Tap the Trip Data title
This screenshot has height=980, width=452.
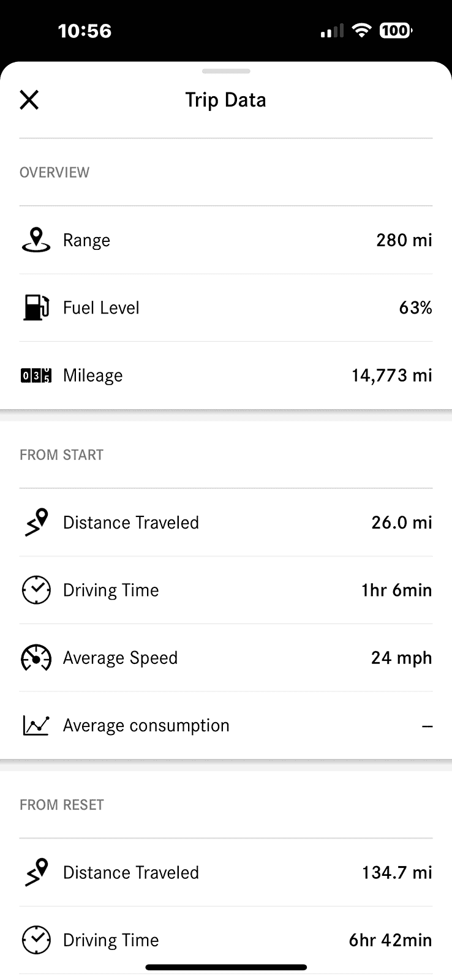click(226, 100)
